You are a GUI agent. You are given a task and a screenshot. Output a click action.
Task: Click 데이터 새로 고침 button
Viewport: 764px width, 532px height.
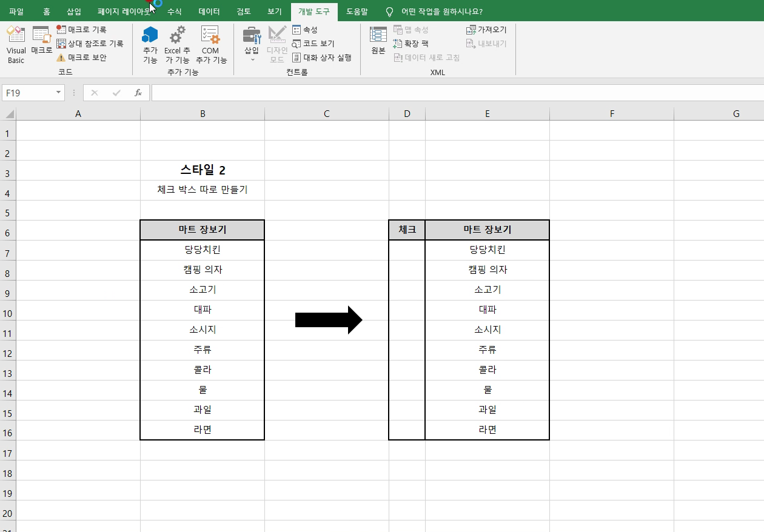coord(427,58)
